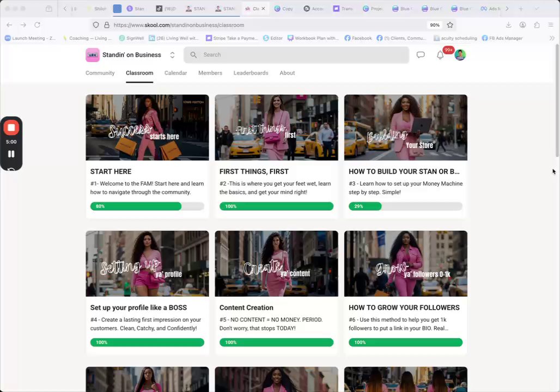
Task: Open the extensions icon
Action: coord(537,25)
